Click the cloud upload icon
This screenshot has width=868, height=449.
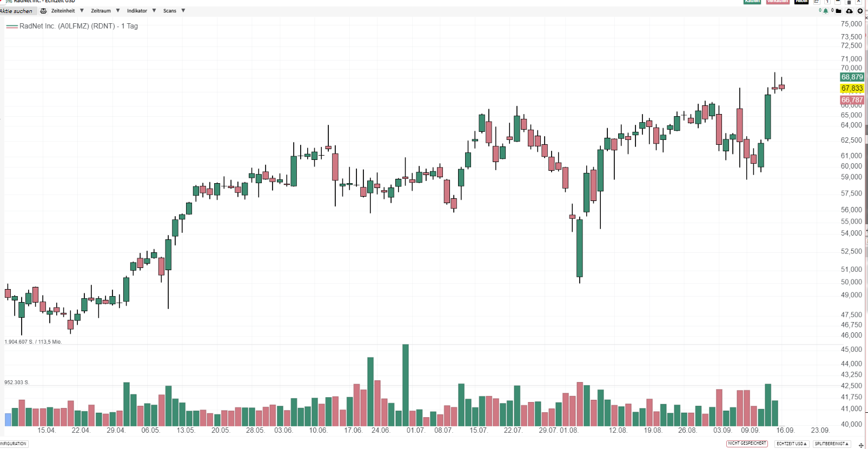point(850,11)
